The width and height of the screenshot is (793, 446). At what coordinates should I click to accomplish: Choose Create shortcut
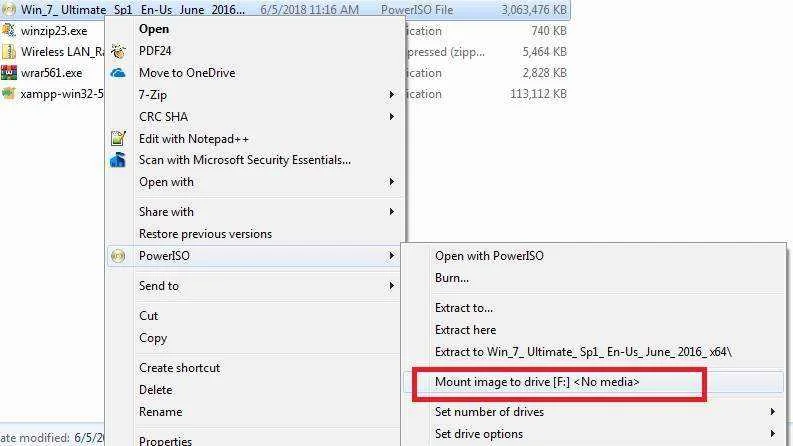coord(180,368)
